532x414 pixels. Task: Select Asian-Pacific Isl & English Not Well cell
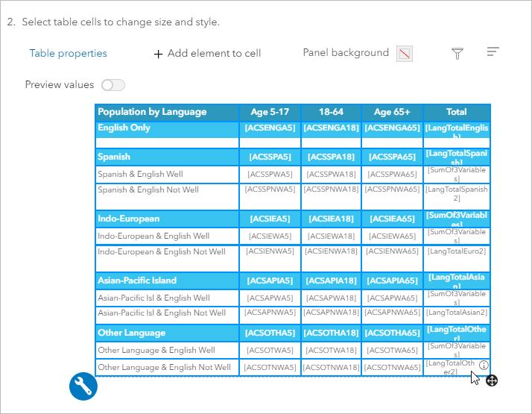click(167, 316)
